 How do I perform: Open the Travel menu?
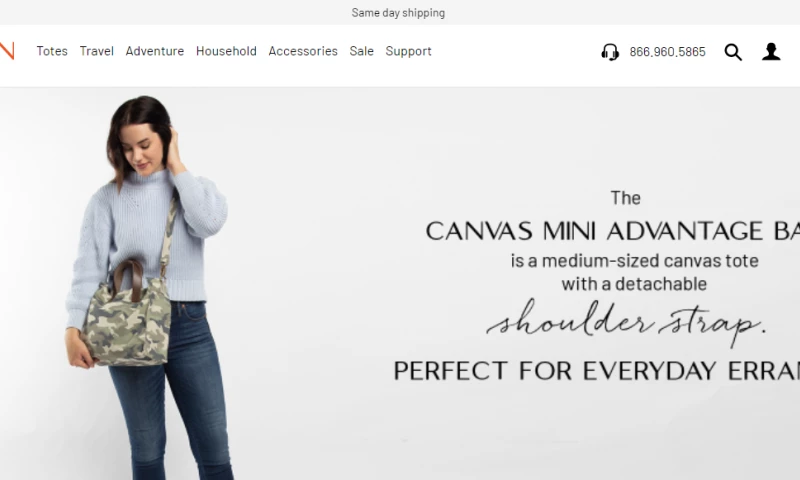click(x=96, y=51)
